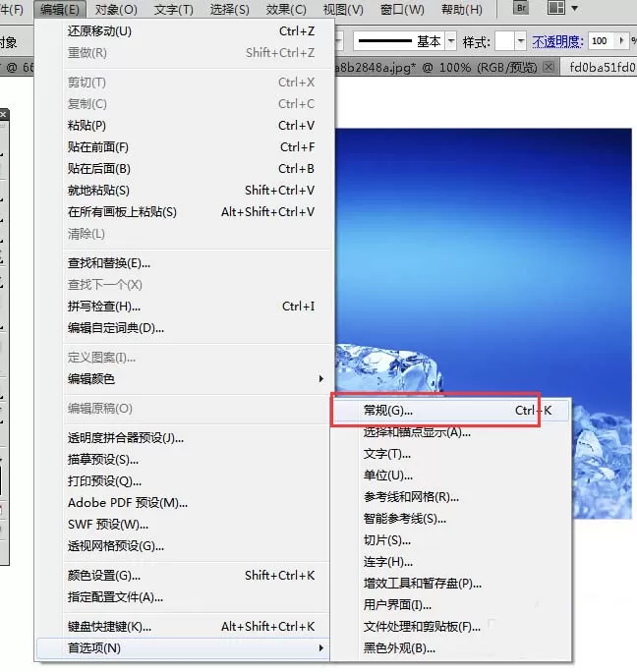Open 连字(H)... preferences

tap(451, 562)
